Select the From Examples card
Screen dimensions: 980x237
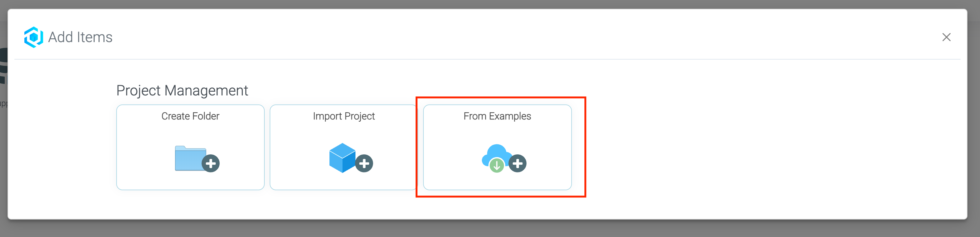[497, 148]
